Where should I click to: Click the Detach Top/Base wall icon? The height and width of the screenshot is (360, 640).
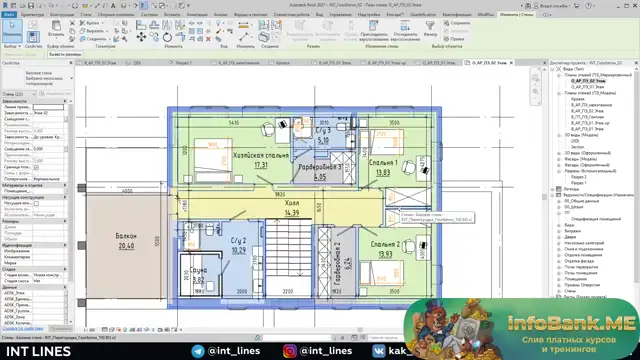(x=405, y=30)
